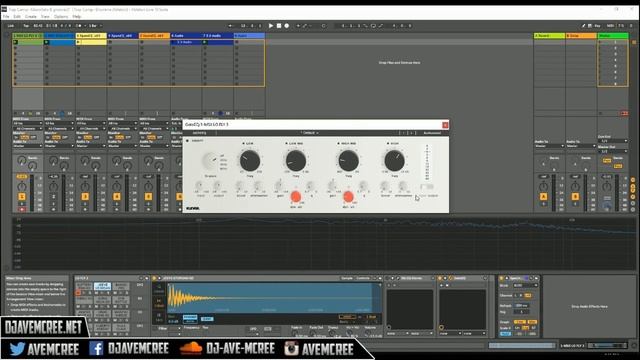Click the High band attenuation knob in plugin
The width and height of the screenshot is (640, 360).
(x=402, y=186)
